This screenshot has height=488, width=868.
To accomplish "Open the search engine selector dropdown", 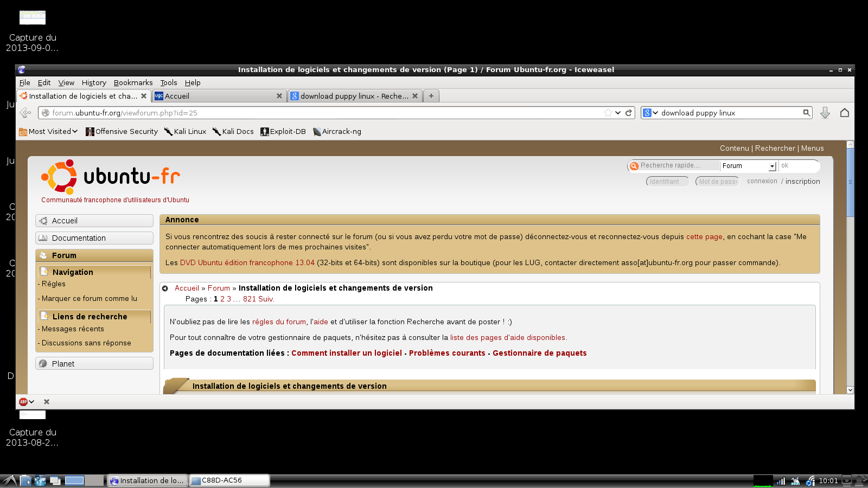I will point(650,113).
